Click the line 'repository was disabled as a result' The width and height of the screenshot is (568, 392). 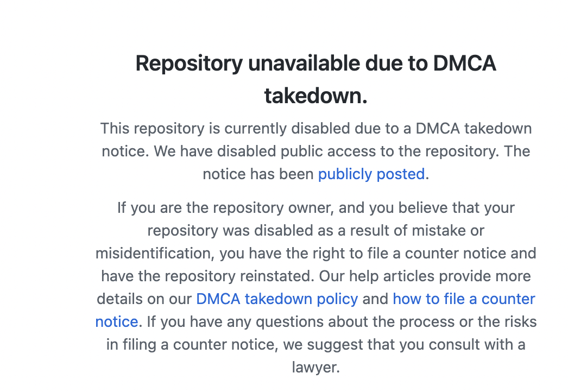click(x=316, y=231)
